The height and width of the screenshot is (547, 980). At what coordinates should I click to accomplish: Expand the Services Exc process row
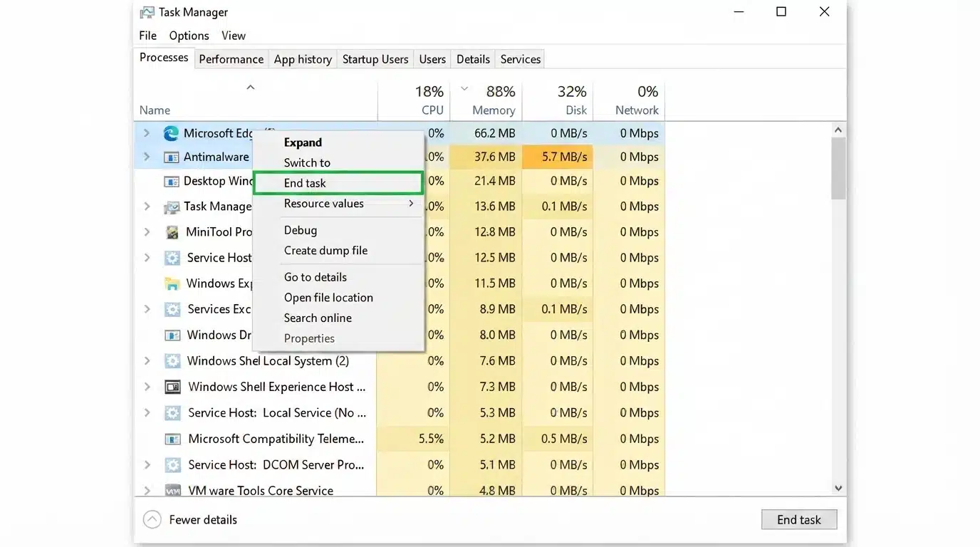coord(147,309)
